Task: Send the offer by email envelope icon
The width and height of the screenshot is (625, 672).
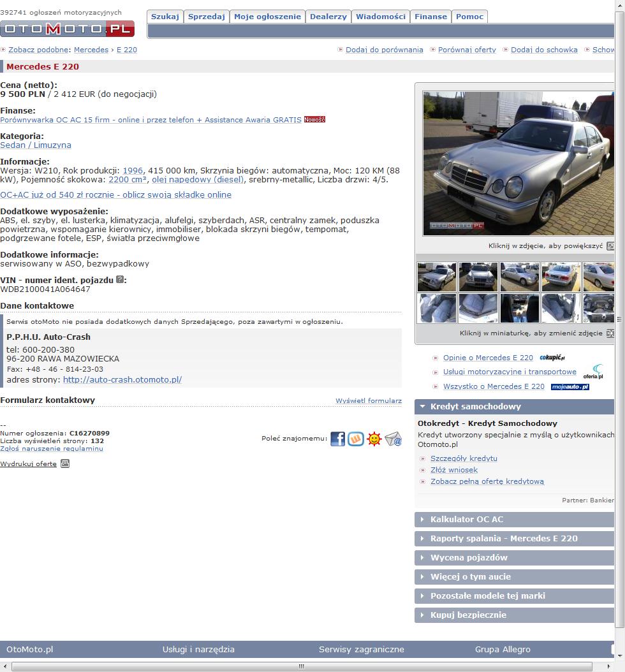Action: [x=393, y=439]
